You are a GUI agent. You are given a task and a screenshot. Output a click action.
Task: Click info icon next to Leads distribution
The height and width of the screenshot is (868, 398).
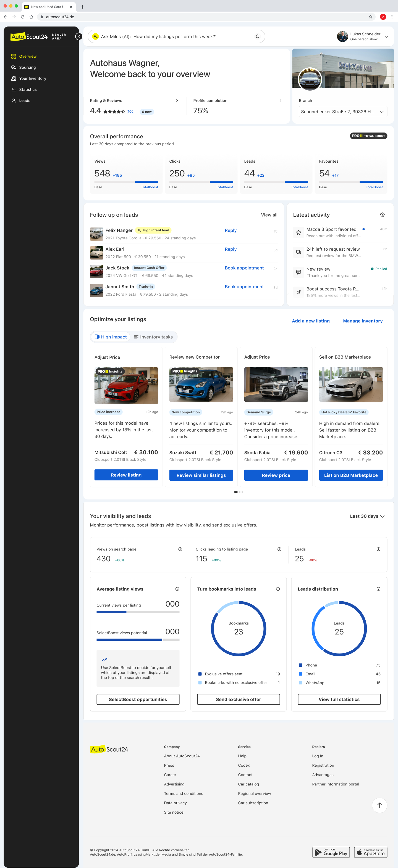tap(378, 589)
